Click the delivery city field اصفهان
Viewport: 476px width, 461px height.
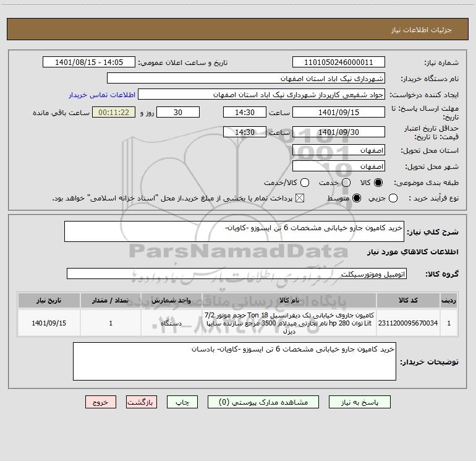click(339, 166)
